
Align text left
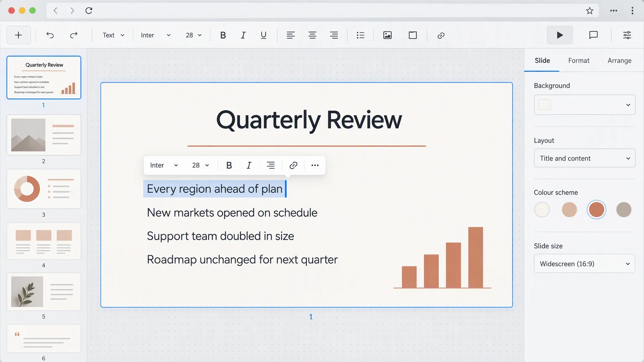(x=291, y=35)
